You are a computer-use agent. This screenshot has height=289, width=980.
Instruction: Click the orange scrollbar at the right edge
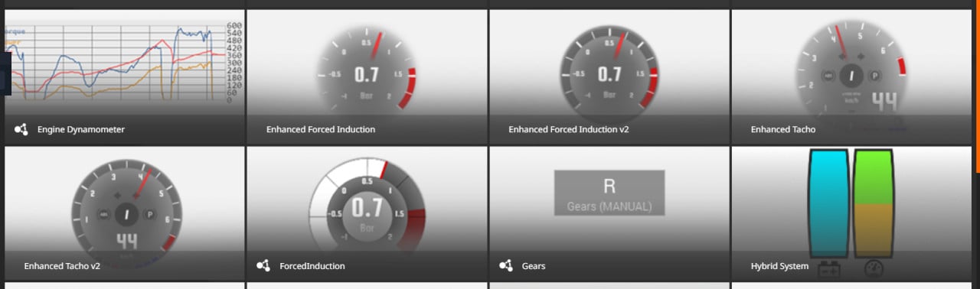point(977,86)
